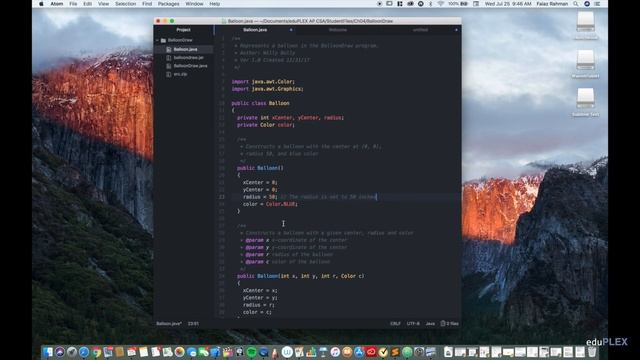Click the zip icon beside src.zip
This screenshot has height=360, width=640.
tap(169, 74)
